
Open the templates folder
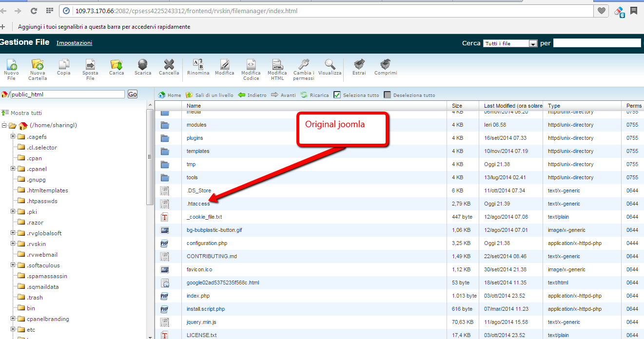(198, 151)
